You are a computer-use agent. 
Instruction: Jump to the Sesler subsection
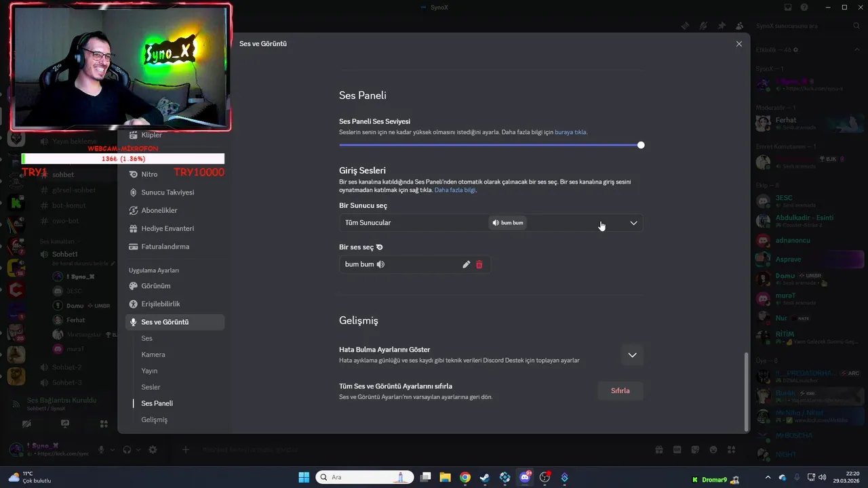click(x=151, y=387)
